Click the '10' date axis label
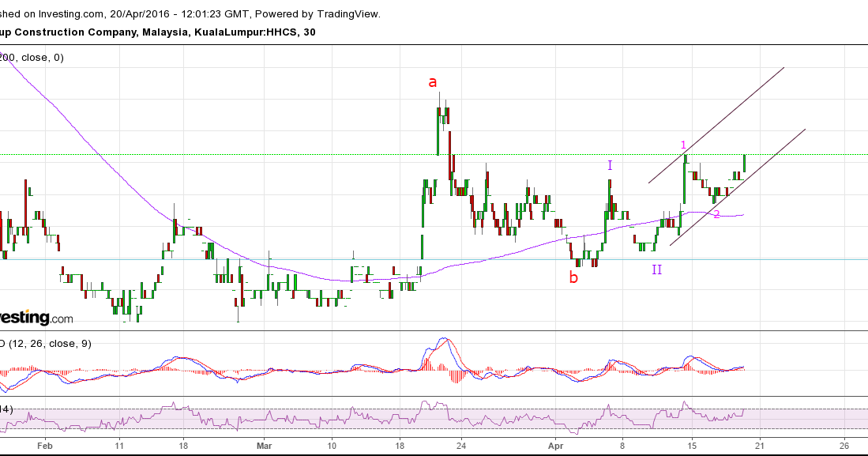Screen dimensions: 868x456 tap(331, 446)
